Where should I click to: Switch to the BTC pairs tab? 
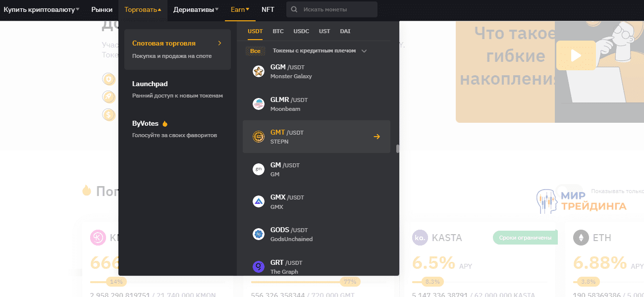click(278, 31)
